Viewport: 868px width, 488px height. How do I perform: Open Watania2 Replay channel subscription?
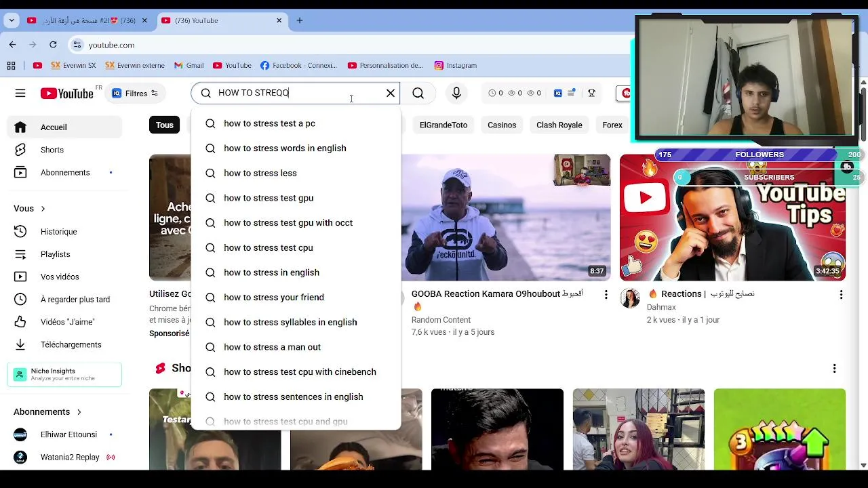[65, 457]
